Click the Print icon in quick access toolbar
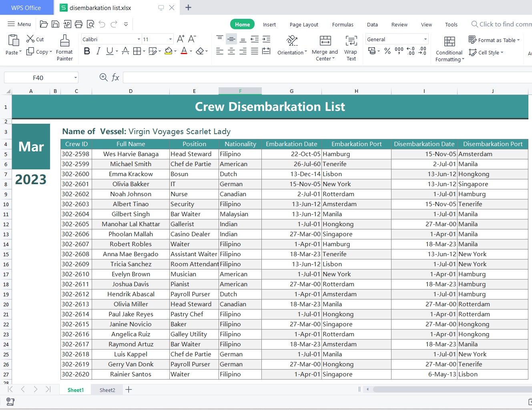The width and height of the screenshot is (532, 410). click(79, 24)
